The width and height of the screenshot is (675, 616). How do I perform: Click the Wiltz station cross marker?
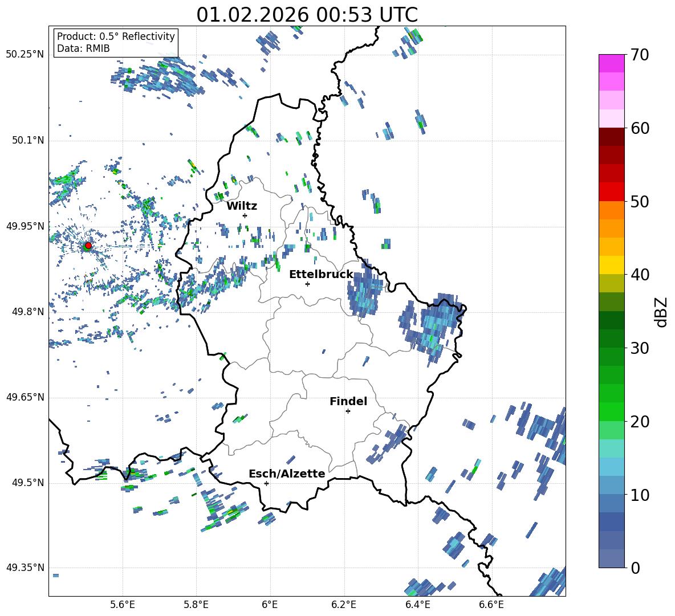point(245,215)
